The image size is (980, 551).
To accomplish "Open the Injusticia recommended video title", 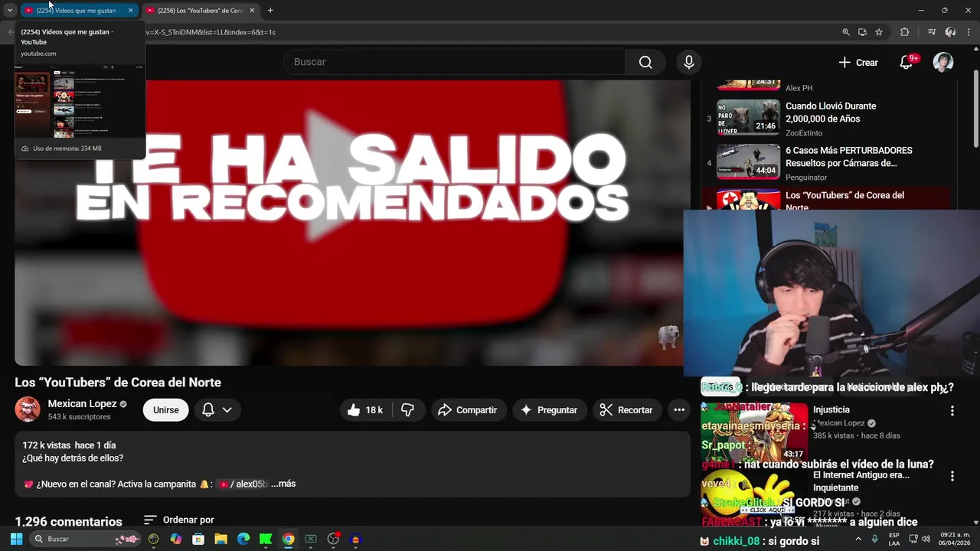I will (x=831, y=409).
